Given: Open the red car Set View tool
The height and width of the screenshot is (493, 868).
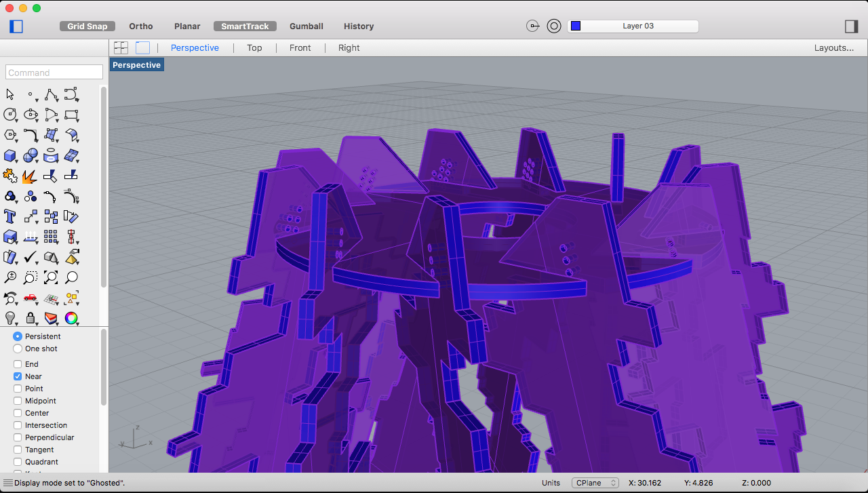Looking at the screenshot, I should coord(31,298).
